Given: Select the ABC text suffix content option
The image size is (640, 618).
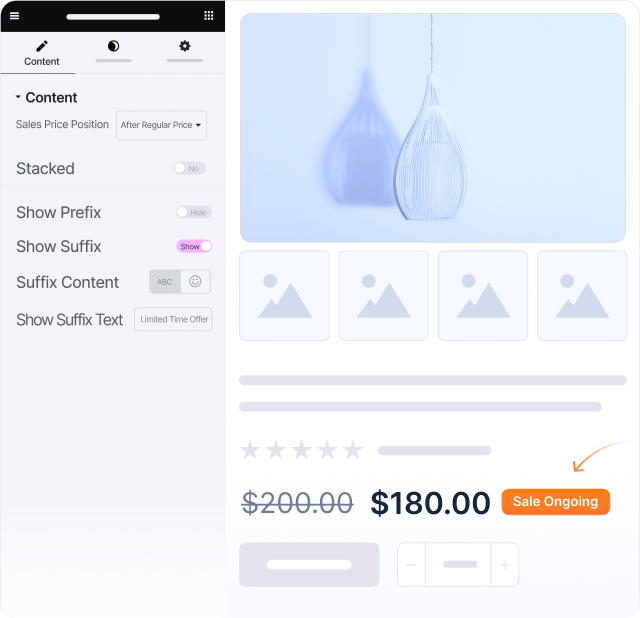Looking at the screenshot, I should coord(165,282).
